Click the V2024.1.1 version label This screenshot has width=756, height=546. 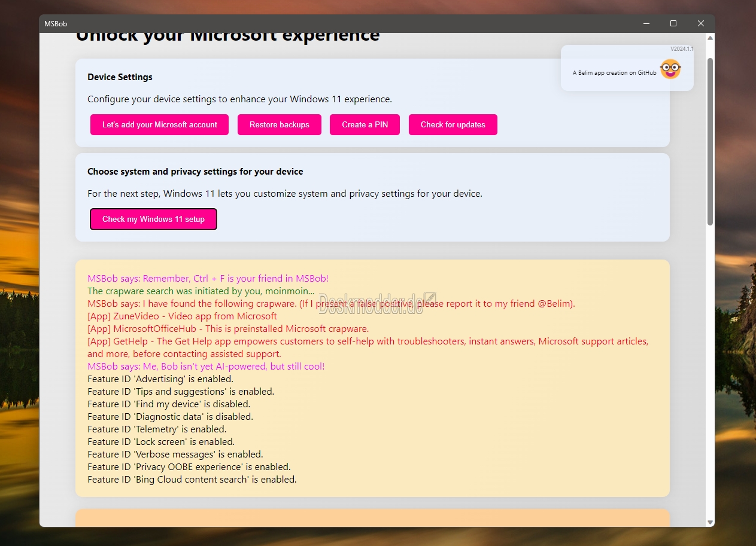(682, 49)
